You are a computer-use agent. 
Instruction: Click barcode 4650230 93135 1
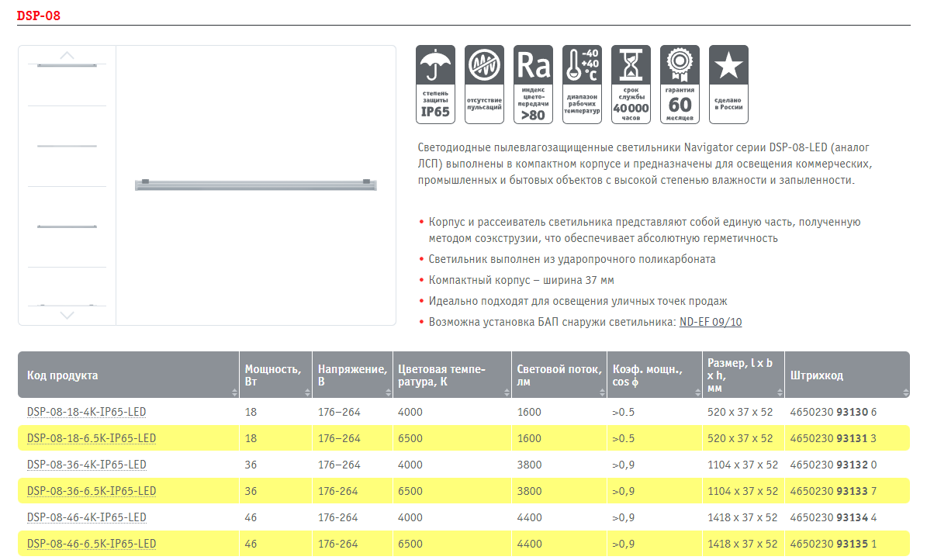coord(834,544)
